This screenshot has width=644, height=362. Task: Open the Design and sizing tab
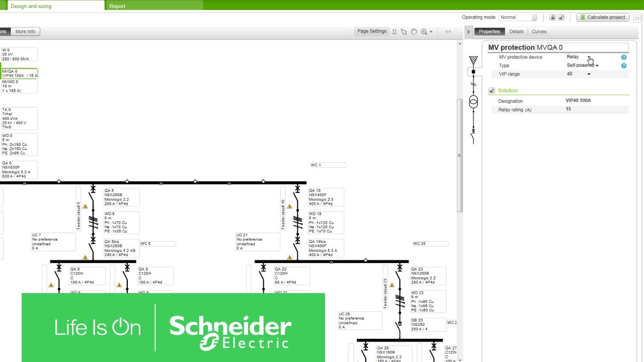[55, 6]
